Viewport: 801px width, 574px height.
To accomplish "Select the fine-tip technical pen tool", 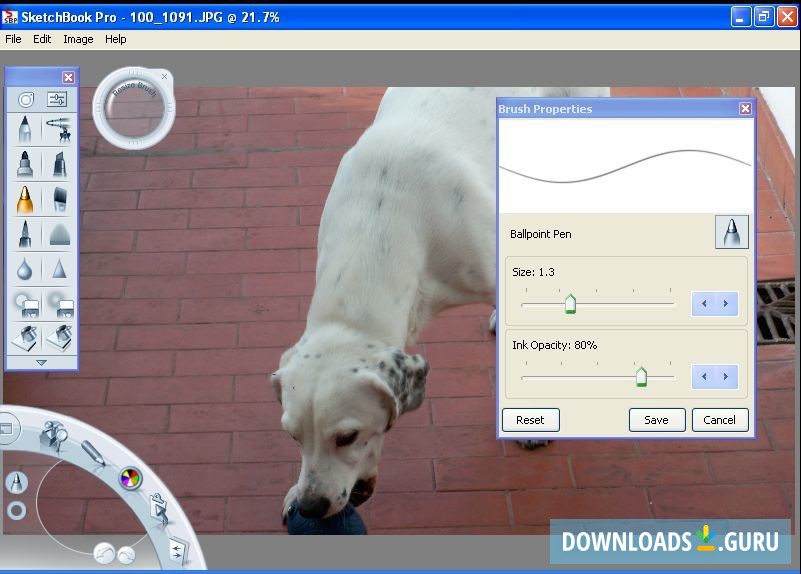I will point(25,234).
